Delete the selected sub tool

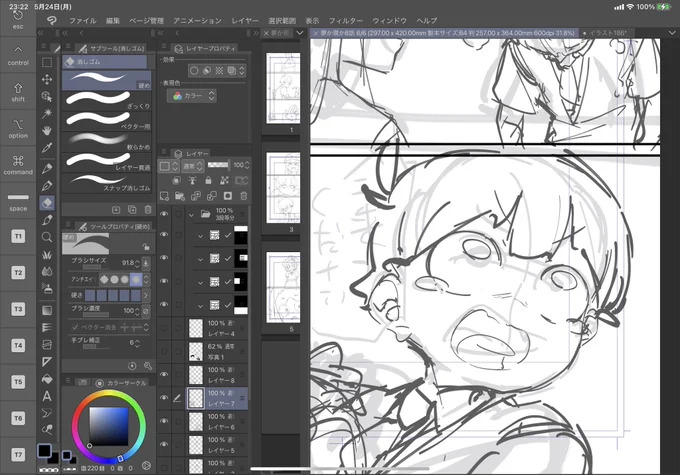coord(148,210)
